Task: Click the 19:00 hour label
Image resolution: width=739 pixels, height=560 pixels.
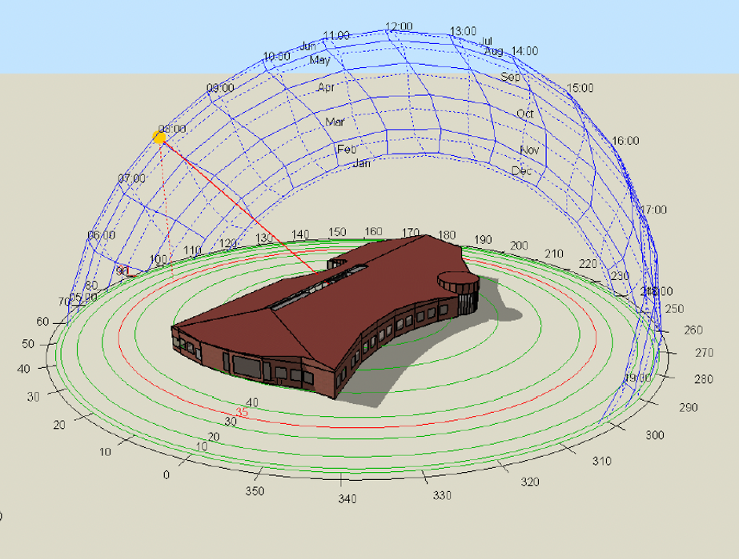Action: [637, 378]
